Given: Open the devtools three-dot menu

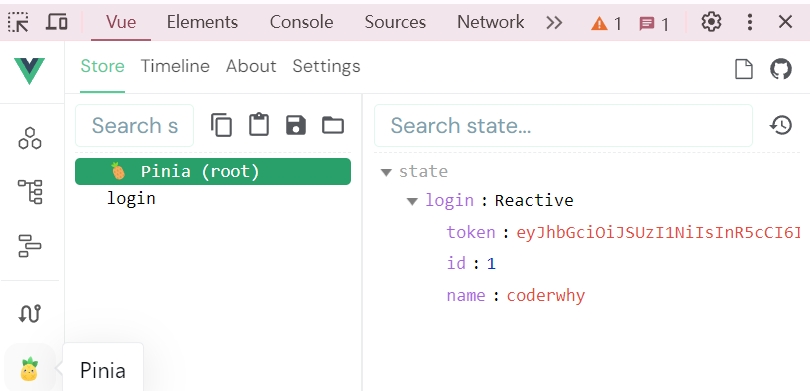Looking at the screenshot, I should click(750, 22).
